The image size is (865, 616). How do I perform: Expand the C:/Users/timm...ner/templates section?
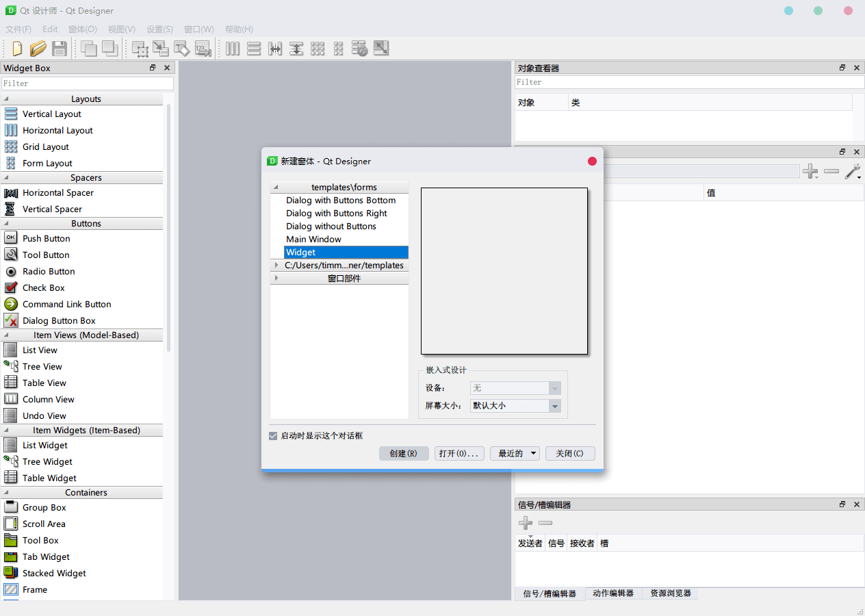point(276,265)
